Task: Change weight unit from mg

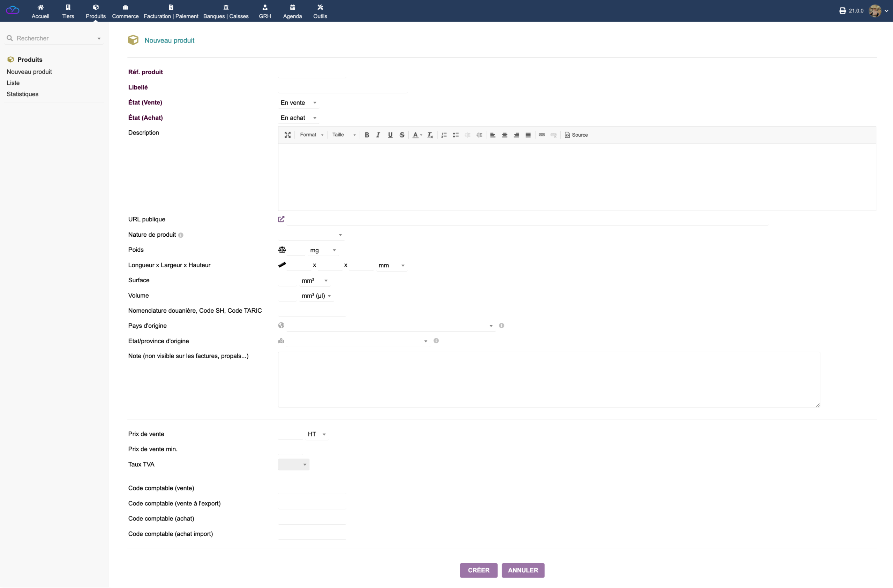Action: pos(323,250)
